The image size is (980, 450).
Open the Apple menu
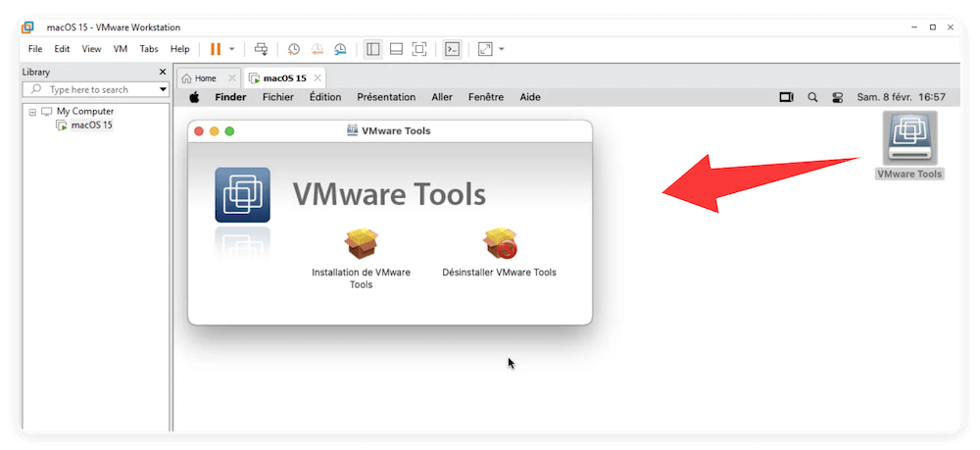194,97
